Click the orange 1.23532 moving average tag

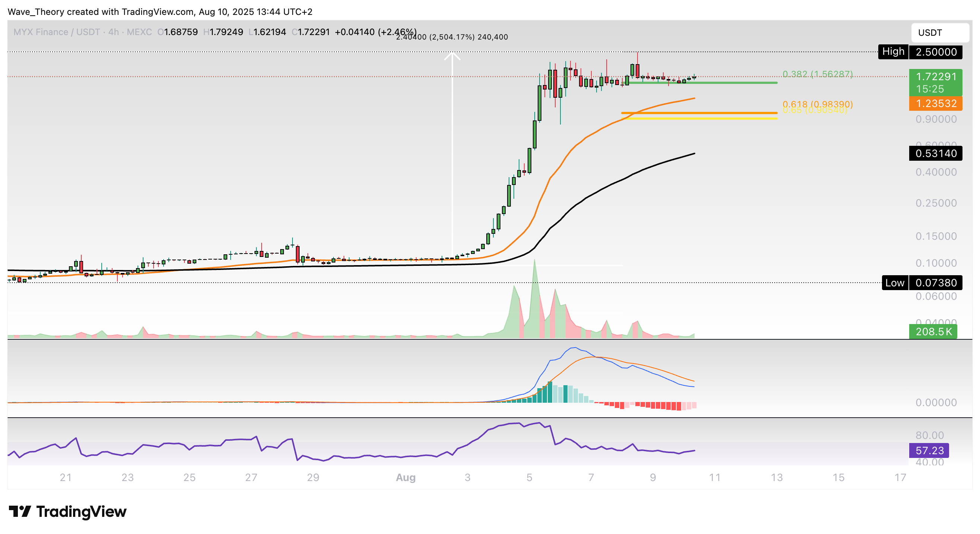(x=935, y=104)
